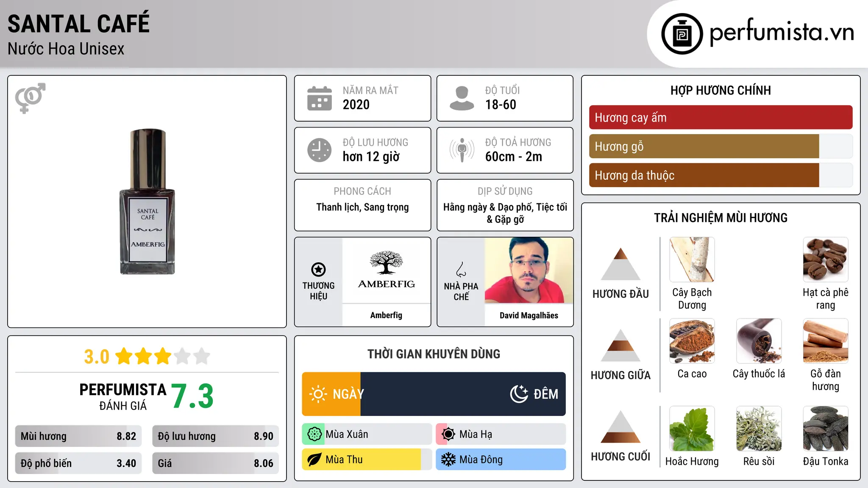
Task: Click the leaf icon for Mùa Thu
Action: (314, 460)
